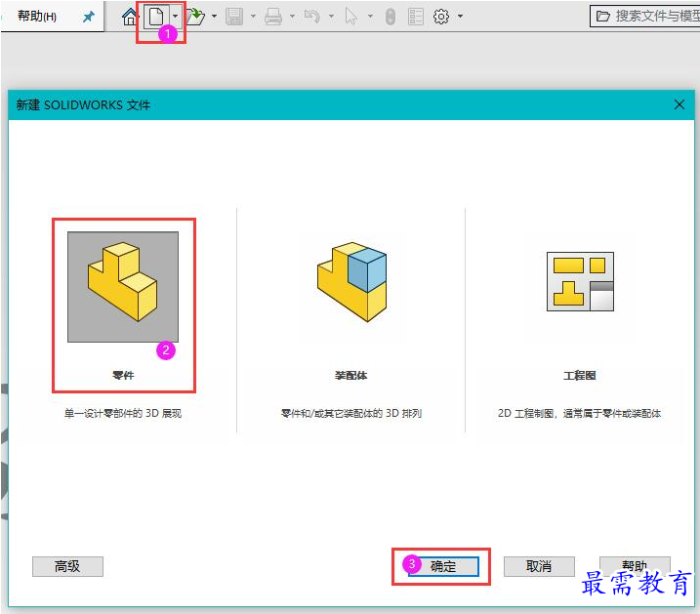
Task: Click the Print icon
Action: [272, 17]
